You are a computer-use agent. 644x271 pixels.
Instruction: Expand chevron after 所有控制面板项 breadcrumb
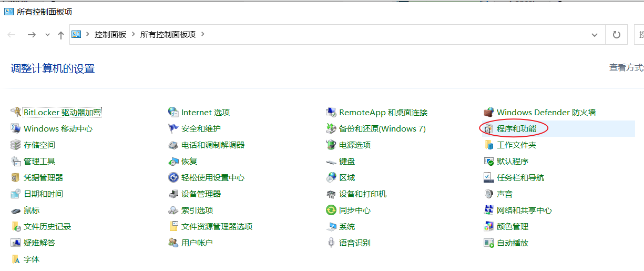tap(203, 34)
